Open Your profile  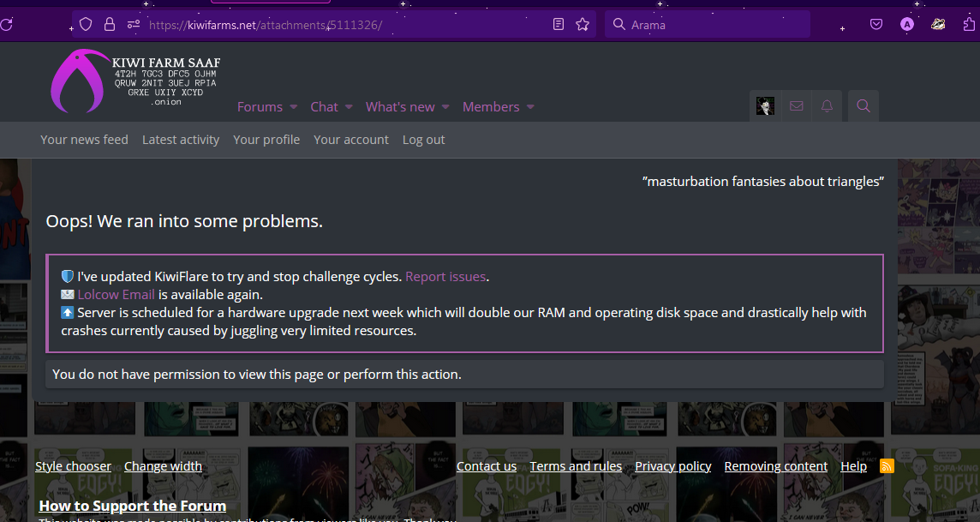click(x=266, y=140)
